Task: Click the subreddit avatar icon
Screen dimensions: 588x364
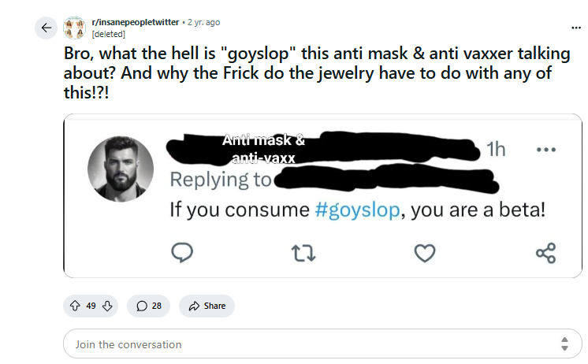Action: point(75,28)
